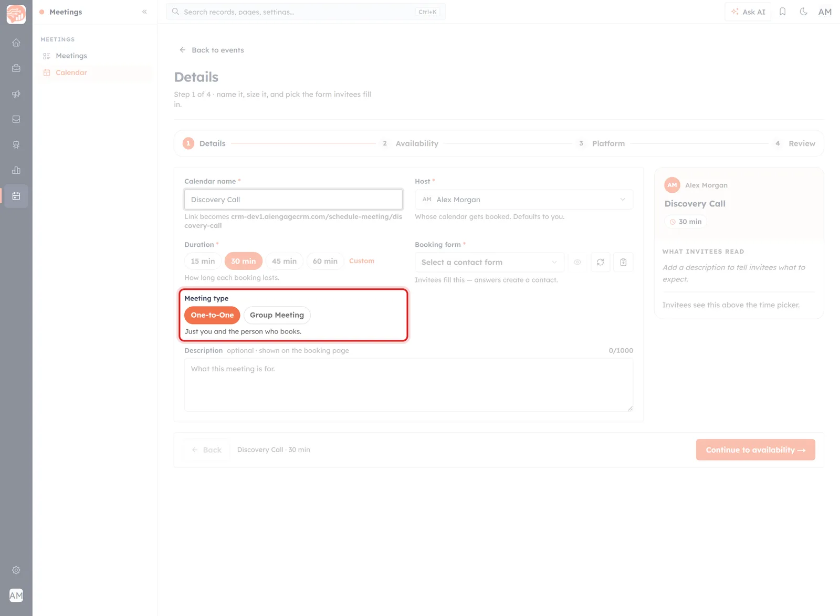Screen dimensions: 840x616
Task: Open the inbox icon in the sidebar
Action: click(x=16, y=119)
